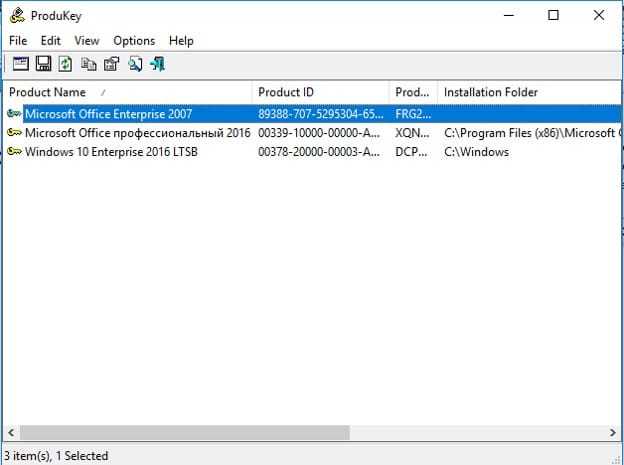The width and height of the screenshot is (624, 465).
Task: Select Microsoft Office профессиональный 2016 row
Action: tap(312, 133)
